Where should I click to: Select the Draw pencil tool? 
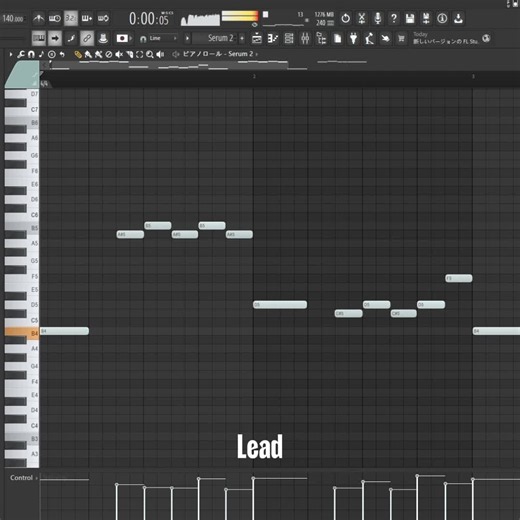[x=78, y=54]
